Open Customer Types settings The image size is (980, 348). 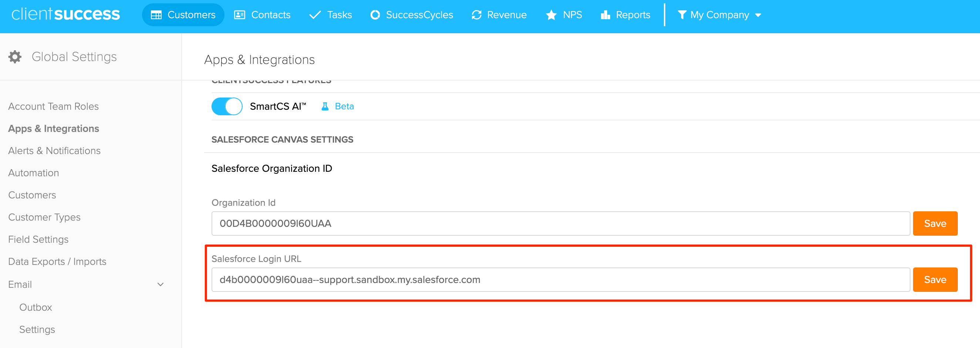pyautogui.click(x=44, y=217)
